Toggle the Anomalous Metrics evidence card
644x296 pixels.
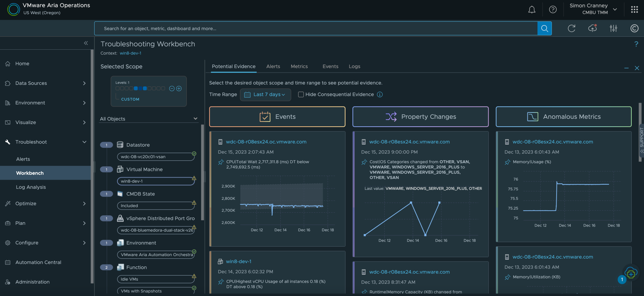point(563,117)
